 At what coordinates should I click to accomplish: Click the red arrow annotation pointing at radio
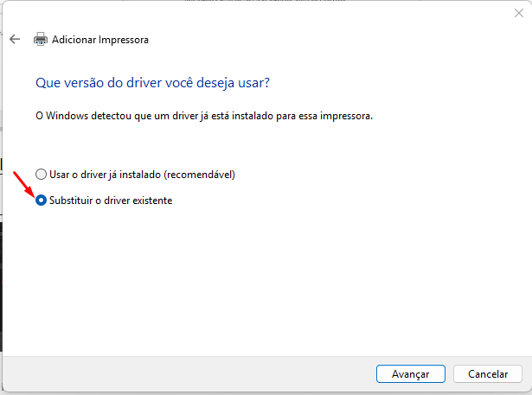tap(23, 184)
